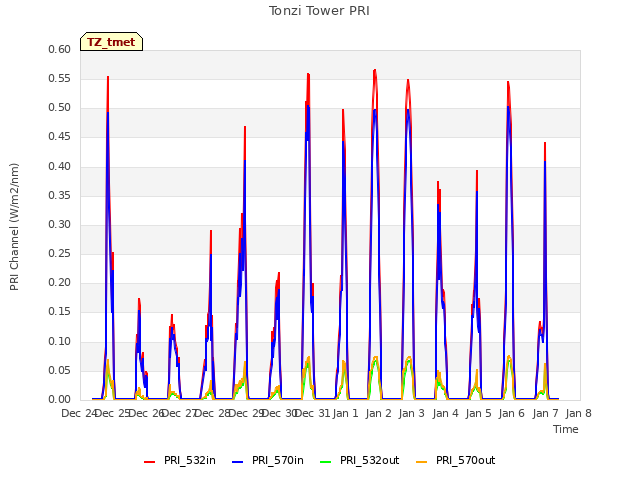Click the 0.25 y-axis tick label
This screenshot has width=640, height=480.
pyautogui.click(x=60, y=253)
